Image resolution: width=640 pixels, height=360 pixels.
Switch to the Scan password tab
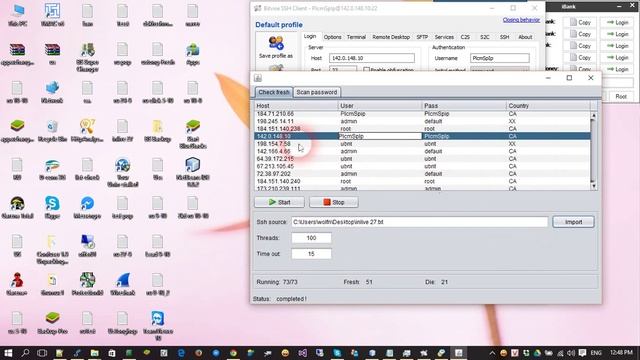pyautogui.click(x=317, y=92)
